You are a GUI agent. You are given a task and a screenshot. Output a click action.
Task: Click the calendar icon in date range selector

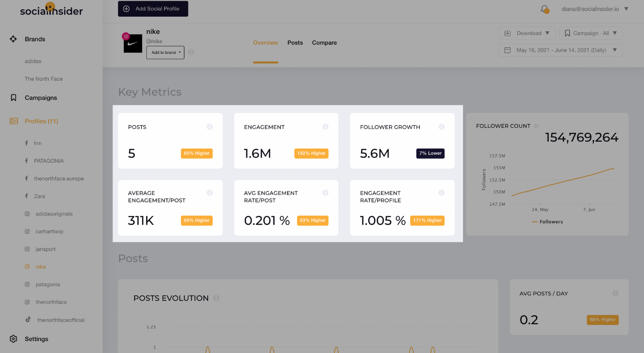(x=507, y=50)
